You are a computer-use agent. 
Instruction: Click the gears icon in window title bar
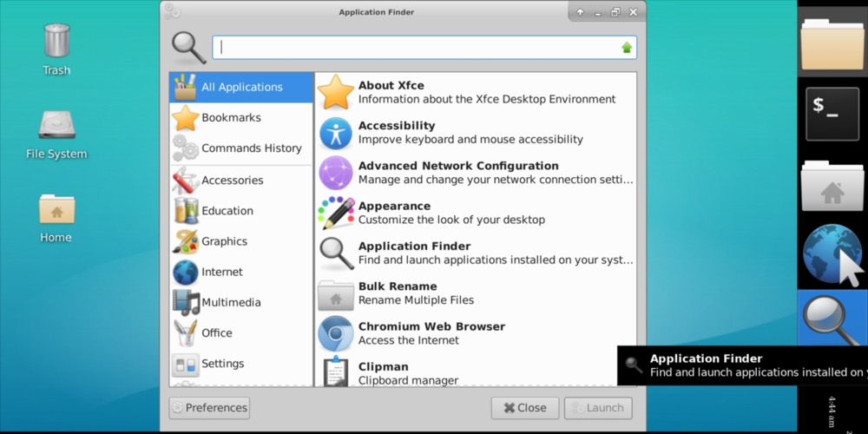pos(172,11)
